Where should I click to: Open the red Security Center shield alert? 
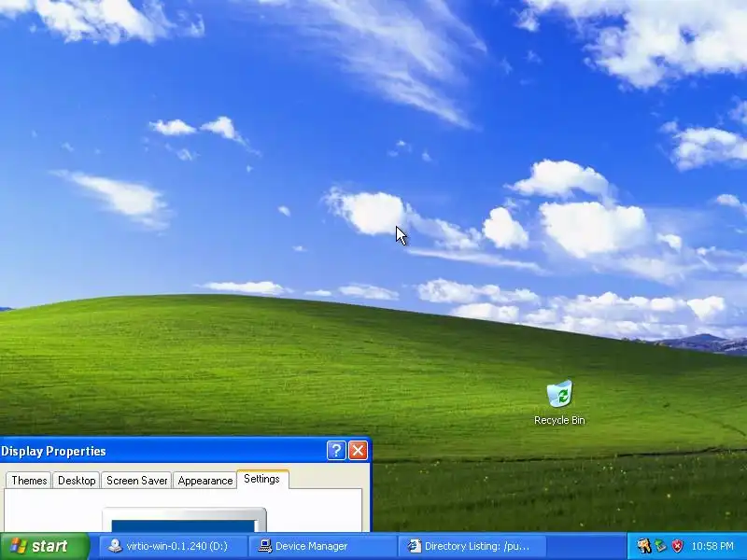tap(678, 546)
